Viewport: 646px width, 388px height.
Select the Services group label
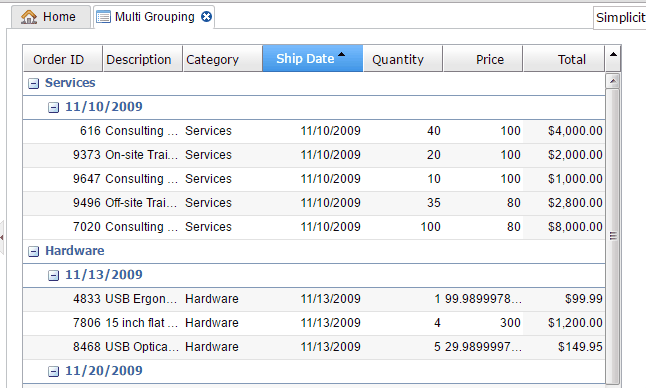pyautogui.click(x=70, y=83)
